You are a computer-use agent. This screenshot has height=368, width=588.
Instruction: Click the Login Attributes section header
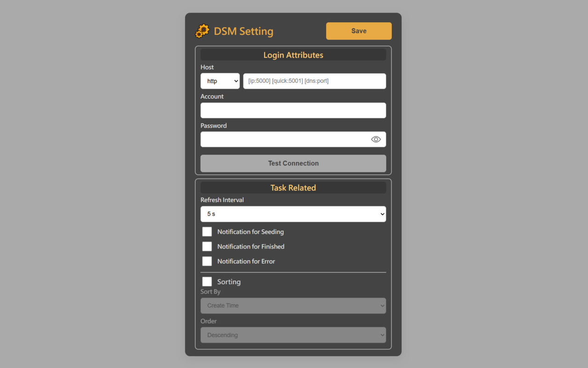293,55
